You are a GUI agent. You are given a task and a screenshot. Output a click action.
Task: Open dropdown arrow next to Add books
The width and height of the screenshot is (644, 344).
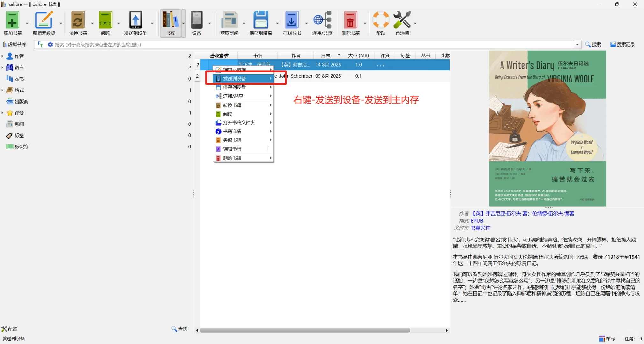coord(27,23)
